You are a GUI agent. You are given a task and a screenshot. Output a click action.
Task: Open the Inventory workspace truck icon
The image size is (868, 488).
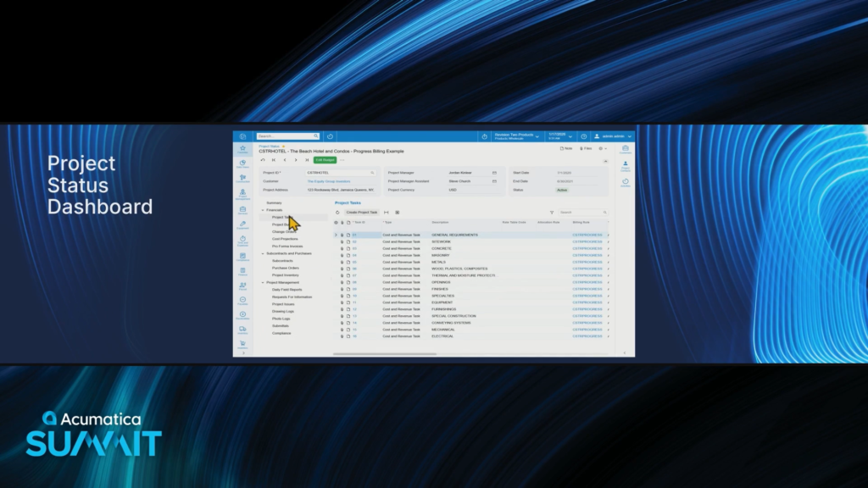tap(242, 330)
